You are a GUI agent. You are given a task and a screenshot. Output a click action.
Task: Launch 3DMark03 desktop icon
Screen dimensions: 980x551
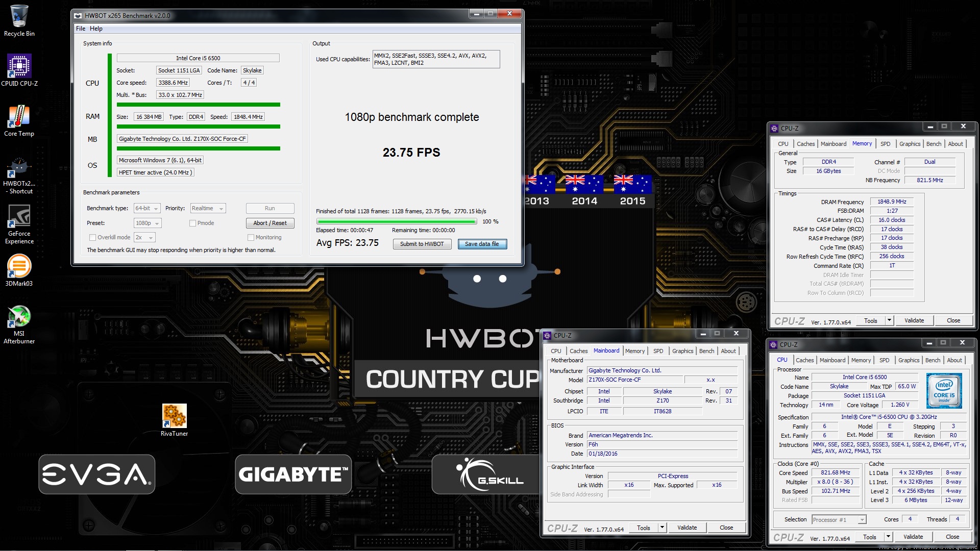[19, 270]
